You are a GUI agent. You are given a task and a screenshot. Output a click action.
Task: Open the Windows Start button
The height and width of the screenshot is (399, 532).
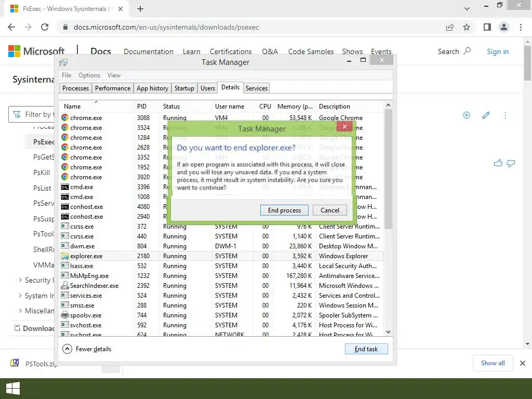[x=13, y=389]
